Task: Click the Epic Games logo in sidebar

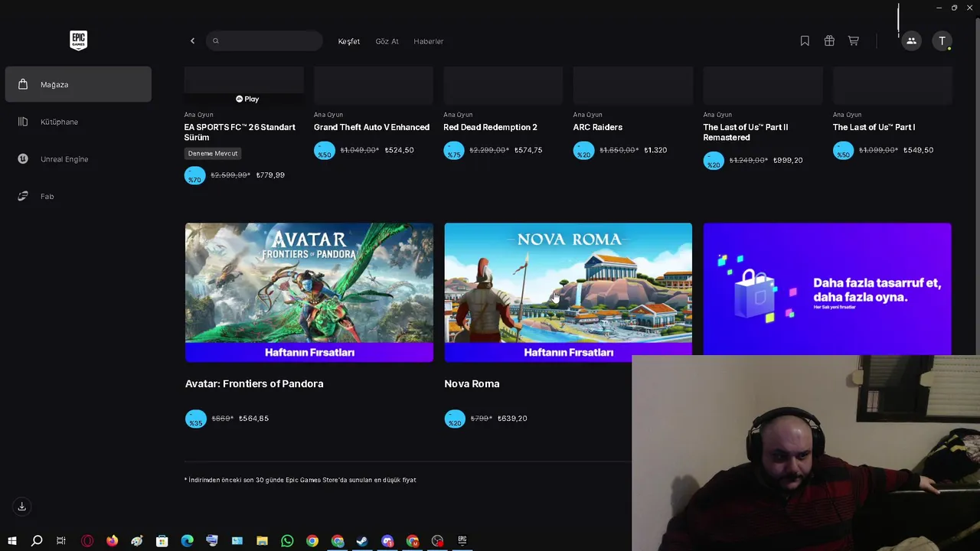Action: (78, 41)
